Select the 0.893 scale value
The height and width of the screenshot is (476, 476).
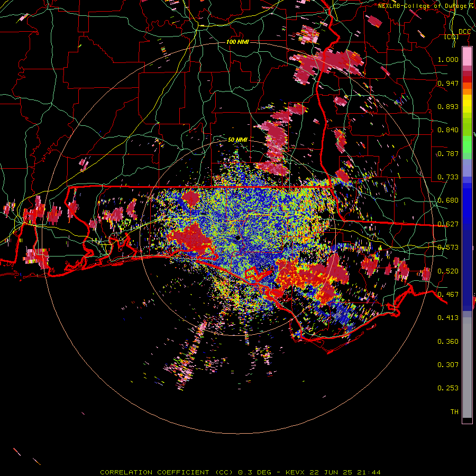tap(448, 106)
